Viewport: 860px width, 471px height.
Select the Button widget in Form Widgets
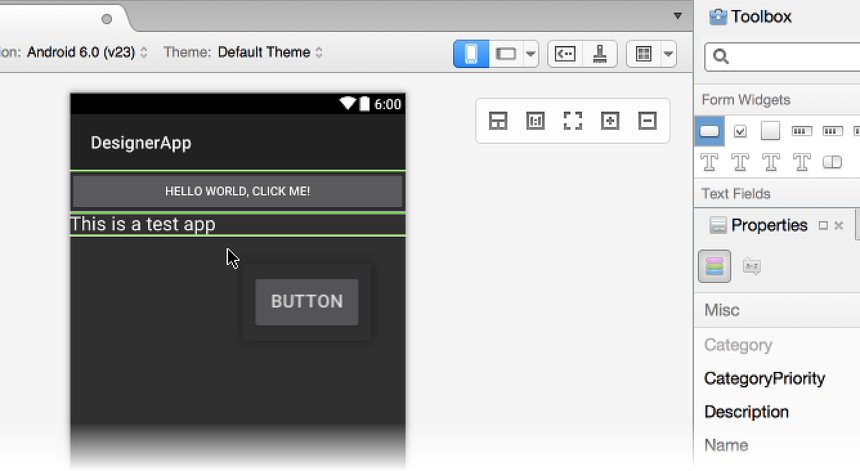710,131
